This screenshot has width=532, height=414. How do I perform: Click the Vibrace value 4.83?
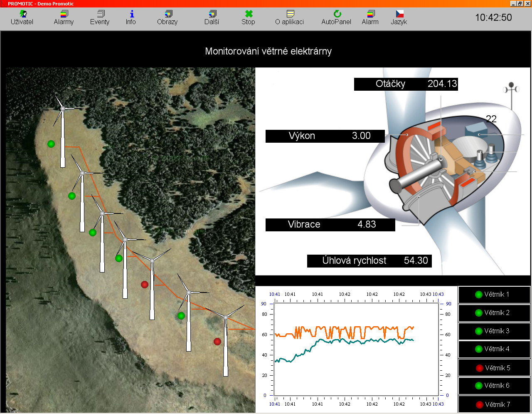(367, 224)
